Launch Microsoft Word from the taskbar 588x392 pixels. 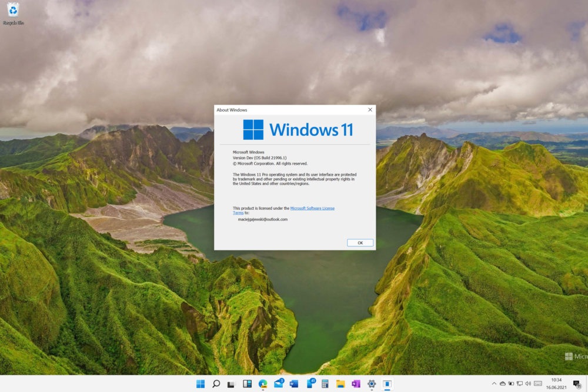294,384
